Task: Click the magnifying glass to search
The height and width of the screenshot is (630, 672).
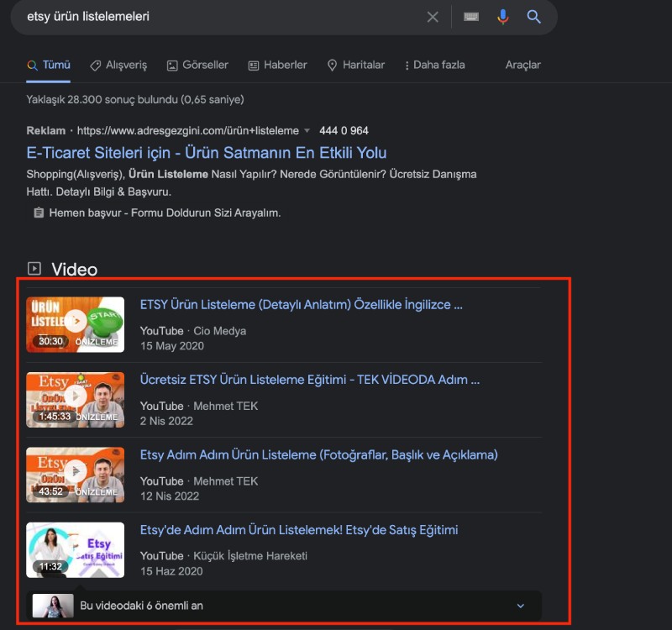Action: (x=534, y=17)
